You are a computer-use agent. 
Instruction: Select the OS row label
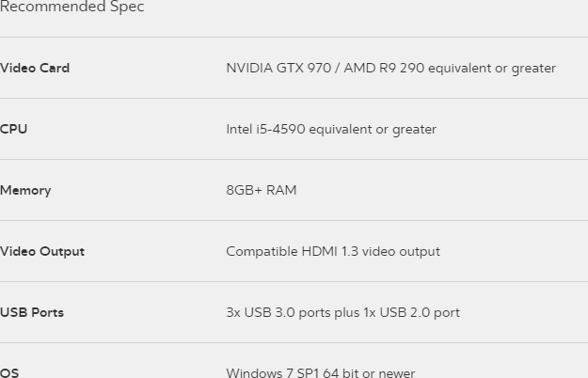coord(9,372)
